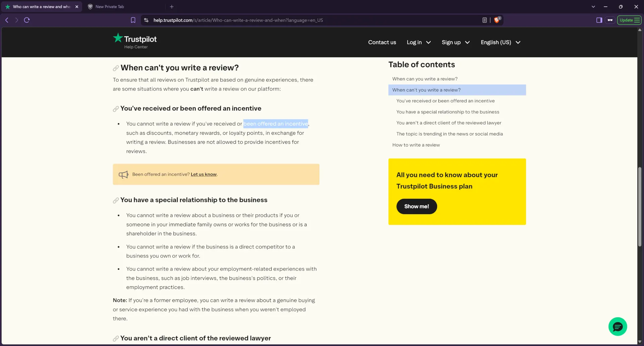
Task: Click the 'Show me!' button
Action: [x=417, y=207]
